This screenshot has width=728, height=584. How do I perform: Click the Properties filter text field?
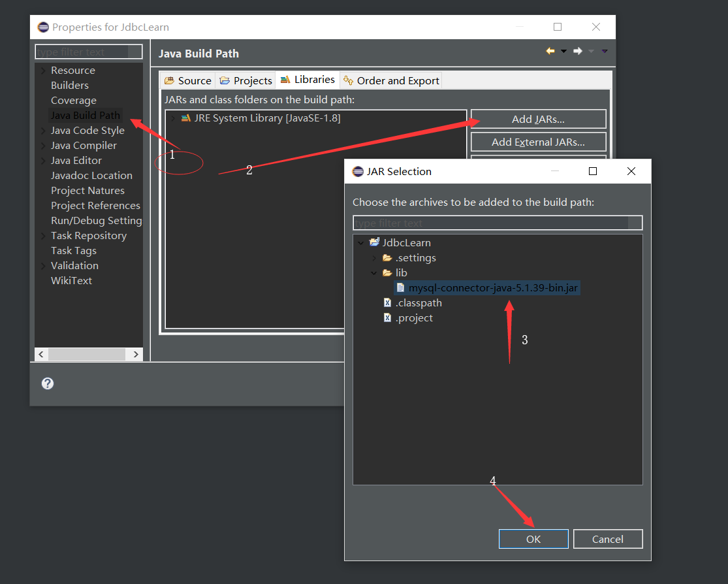tap(89, 52)
